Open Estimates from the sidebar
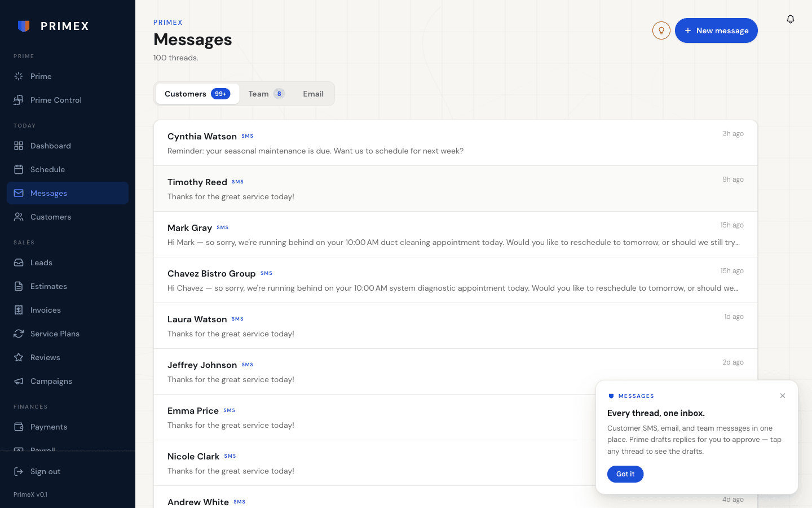The image size is (812, 508). pyautogui.click(x=68, y=286)
